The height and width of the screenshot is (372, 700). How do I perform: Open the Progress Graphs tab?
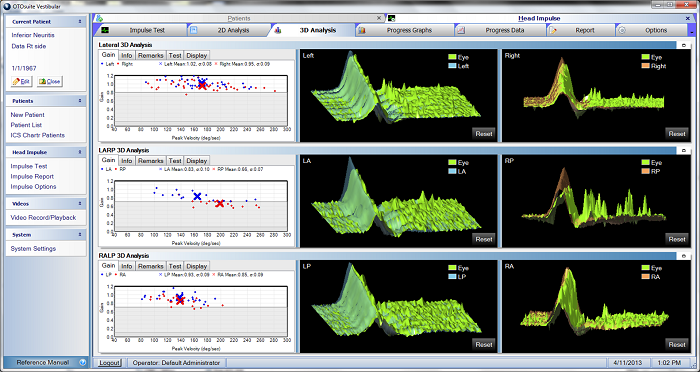[405, 30]
